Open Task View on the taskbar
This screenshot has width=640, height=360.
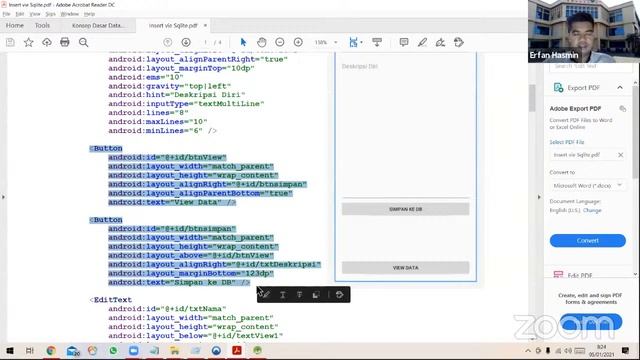click(x=30, y=351)
